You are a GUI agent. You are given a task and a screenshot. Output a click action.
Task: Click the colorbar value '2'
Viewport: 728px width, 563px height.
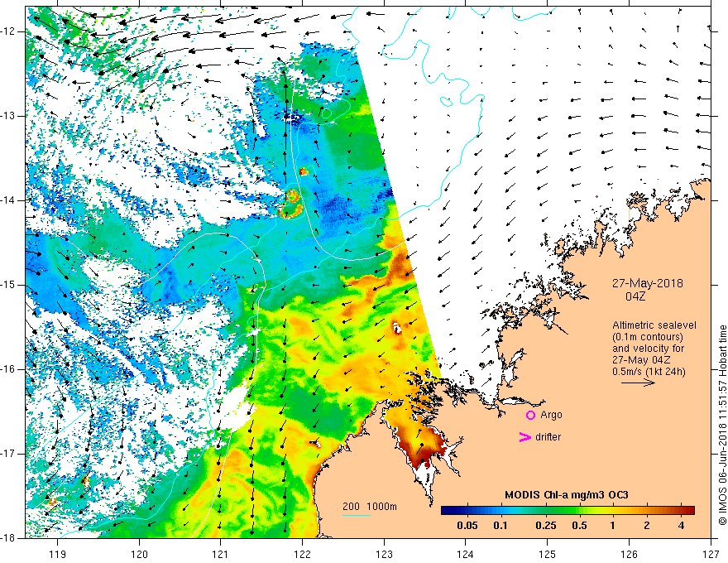tap(647, 526)
